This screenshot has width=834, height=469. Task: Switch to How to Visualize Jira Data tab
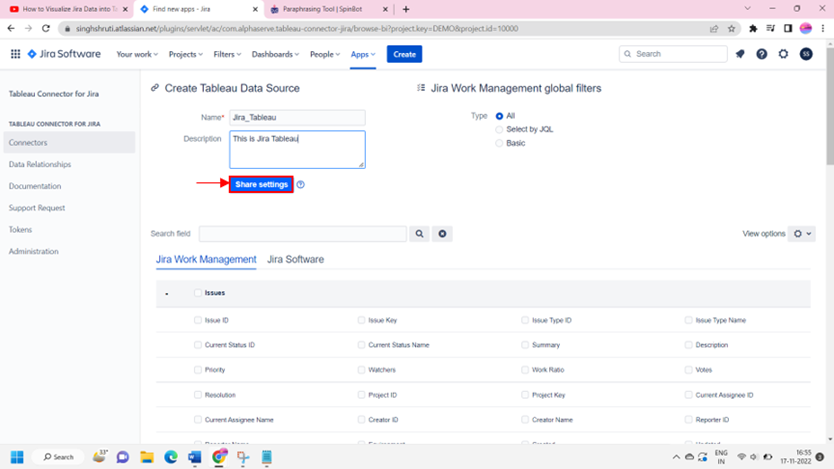(x=70, y=9)
